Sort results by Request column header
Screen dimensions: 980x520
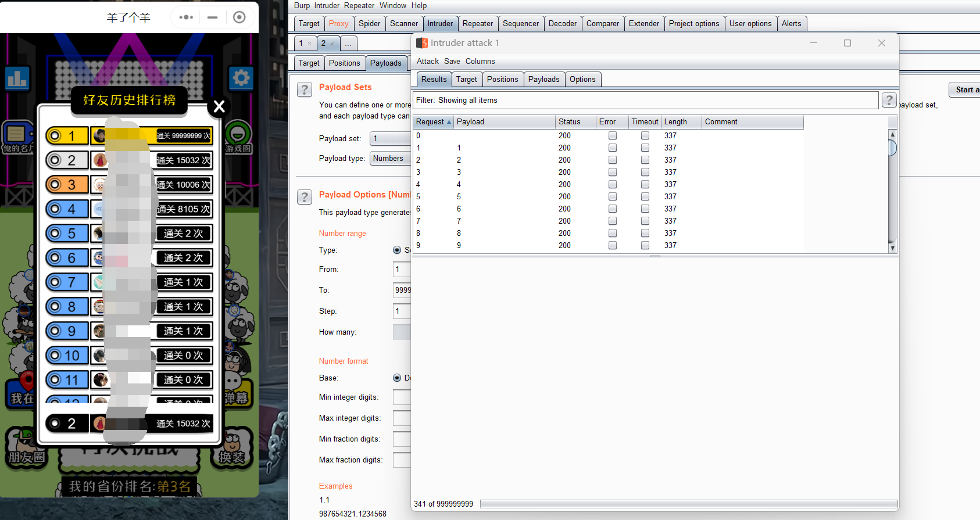[433, 122]
